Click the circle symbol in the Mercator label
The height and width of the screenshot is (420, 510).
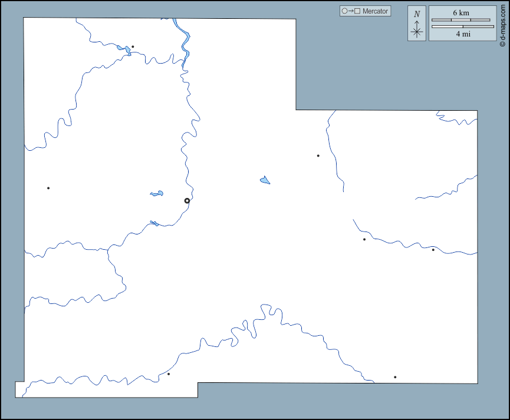click(x=344, y=11)
